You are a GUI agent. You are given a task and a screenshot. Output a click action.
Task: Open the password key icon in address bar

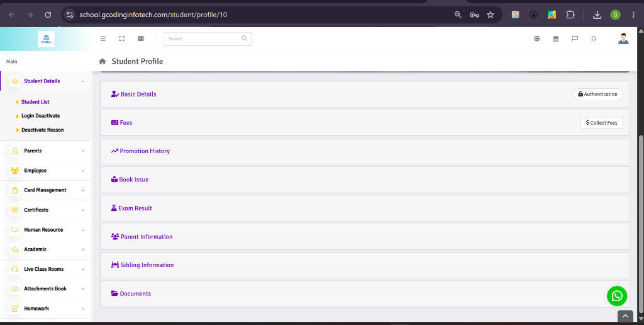[474, 15]
